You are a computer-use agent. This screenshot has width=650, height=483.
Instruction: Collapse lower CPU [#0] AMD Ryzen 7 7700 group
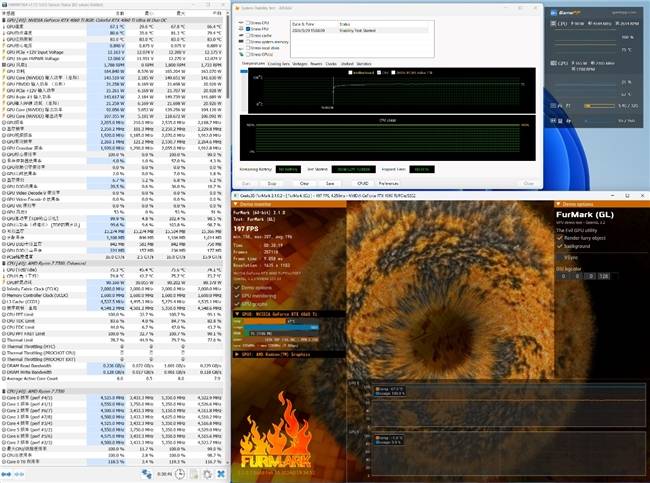pyautogui.click(x=113, y=391)
